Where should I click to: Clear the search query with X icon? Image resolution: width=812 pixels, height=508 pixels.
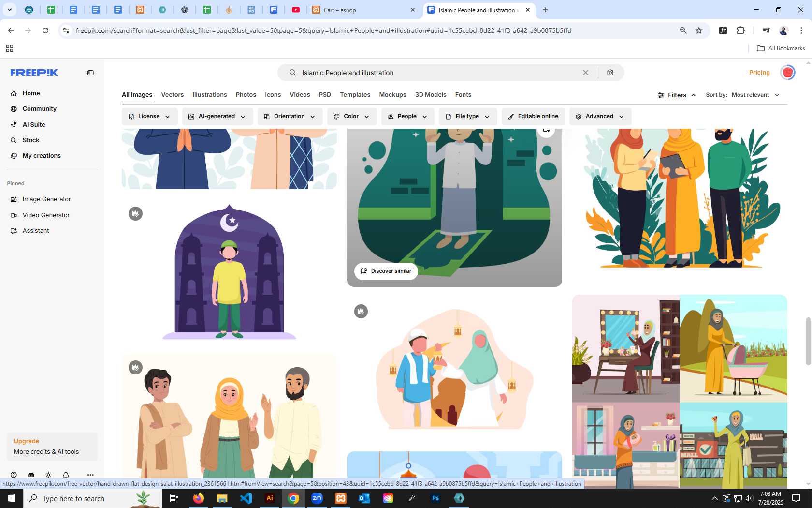tap(585, 73)
